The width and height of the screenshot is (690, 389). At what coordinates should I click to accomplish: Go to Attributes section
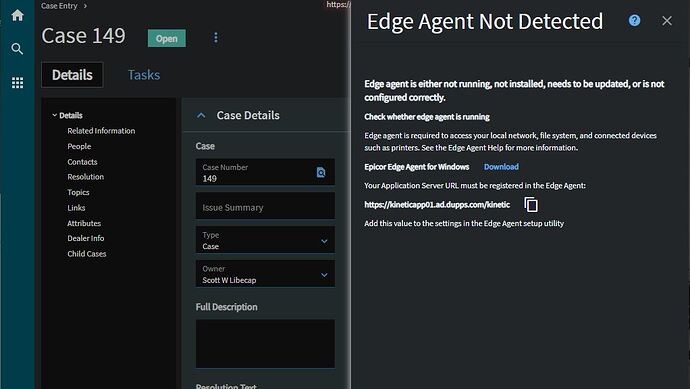[84, 223]
